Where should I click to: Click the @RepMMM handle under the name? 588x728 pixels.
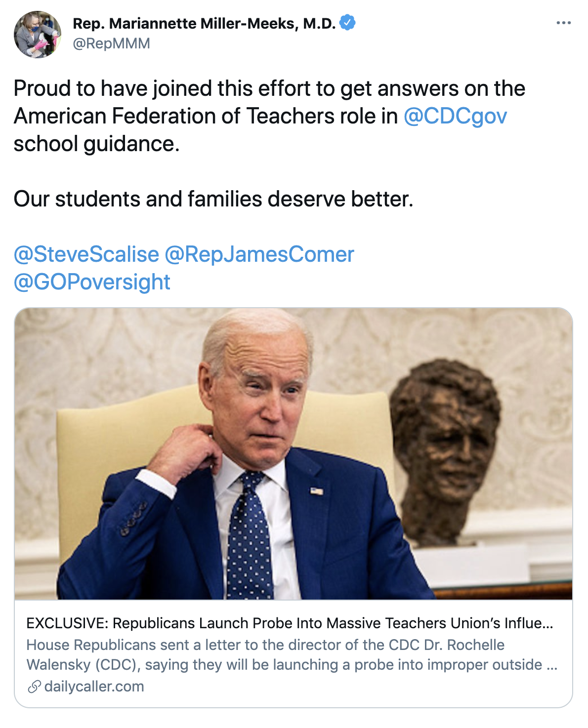(111, 43)
